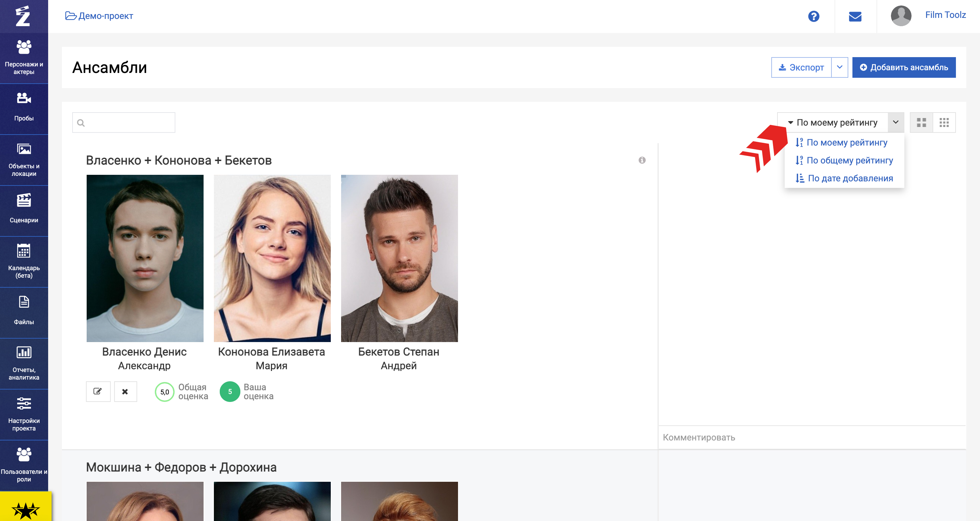Image resolution: width=980 pixels, height=521 pixels.
Task: Open Настройки проекта section
Action: pyautogui.click(x=24, y=414)
